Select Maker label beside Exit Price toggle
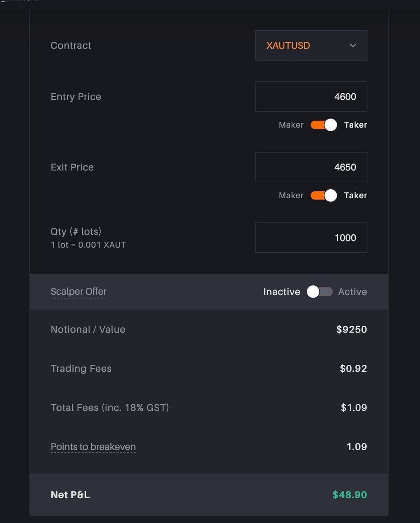Screen dimensions: 420x523 291,196
